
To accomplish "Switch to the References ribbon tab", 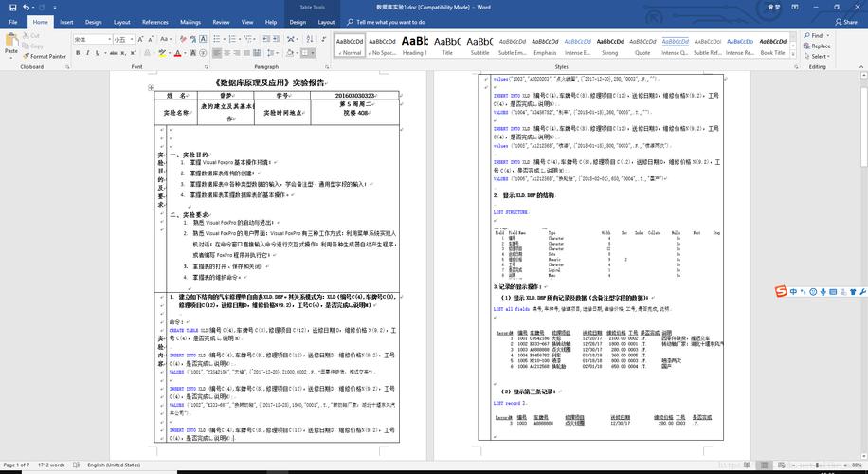I will [155, 22].
